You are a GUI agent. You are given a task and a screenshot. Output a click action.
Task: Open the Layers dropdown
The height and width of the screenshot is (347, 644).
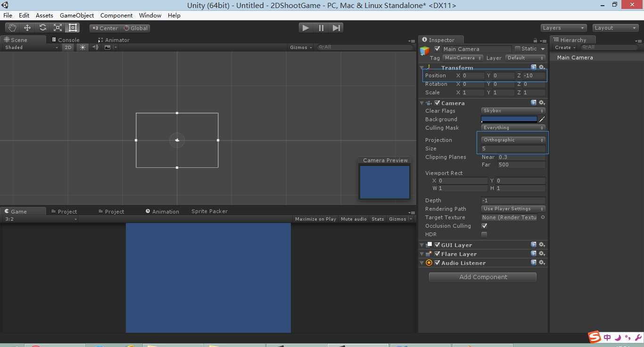[x=563, y=28]
